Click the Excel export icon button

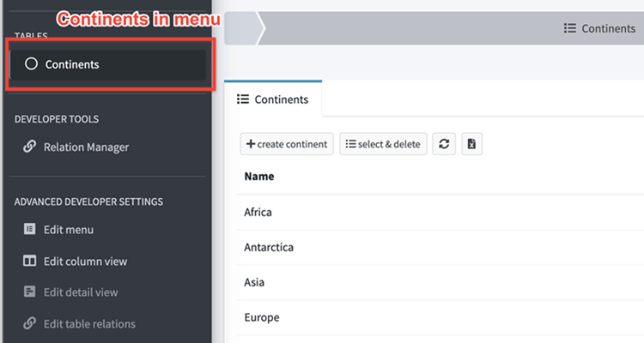pyautogui.click(x=471, y=144)
